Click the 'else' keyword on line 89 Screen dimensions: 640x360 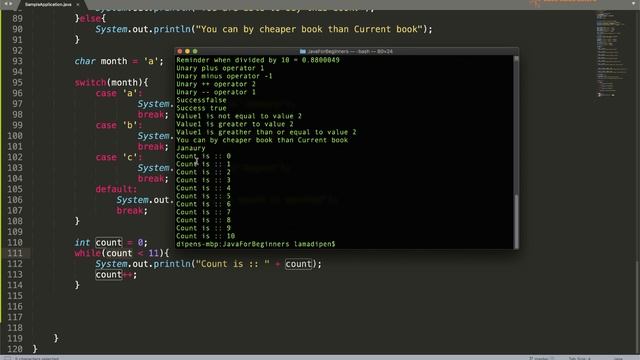[x=90, y=18]
